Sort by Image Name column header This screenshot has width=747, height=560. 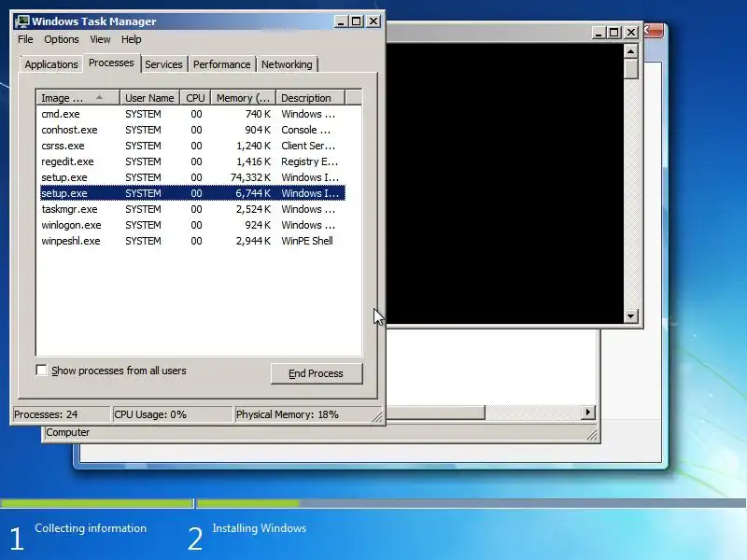(x=78, y=98)
